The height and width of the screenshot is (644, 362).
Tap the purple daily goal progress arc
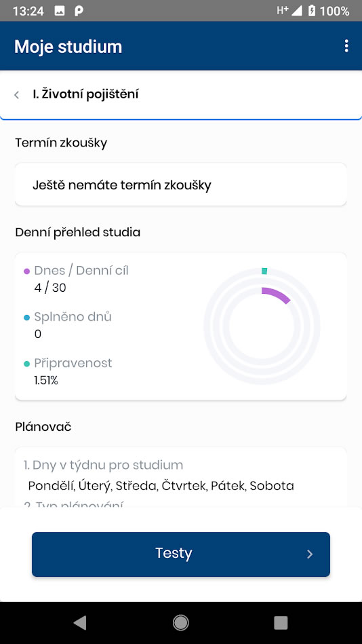[x=276, y=295]
